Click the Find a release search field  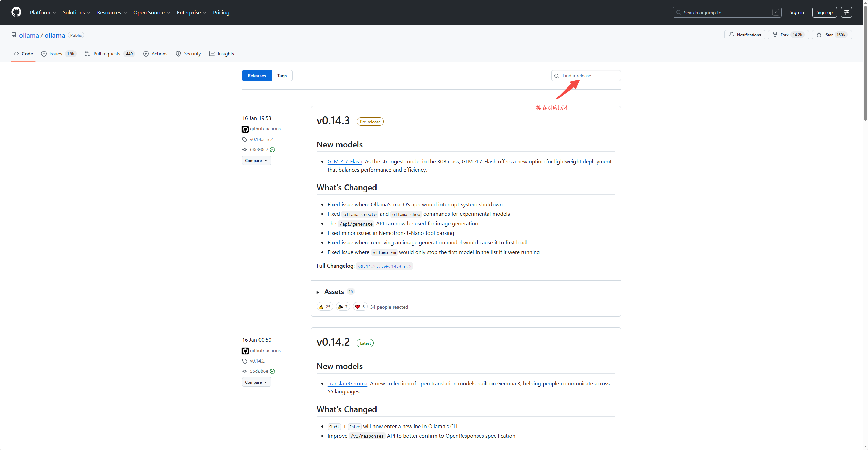588,76
